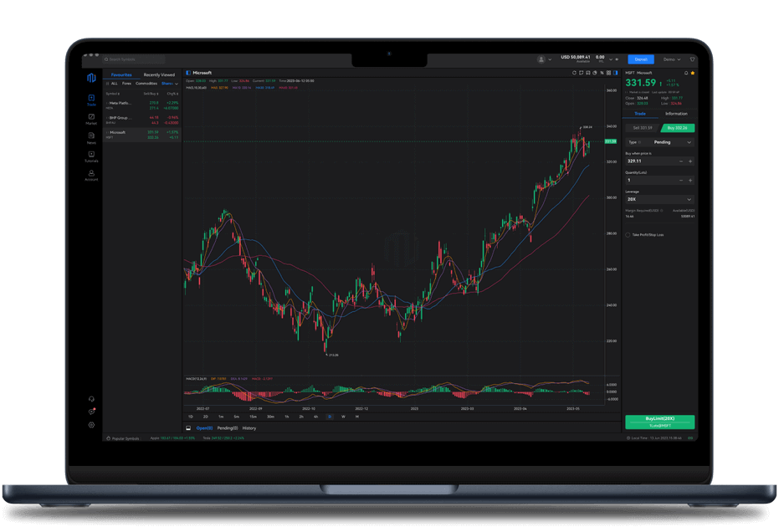Click the customer support headset icon
The width and height of the screenshot is (779, 532).
coord(91,398)
